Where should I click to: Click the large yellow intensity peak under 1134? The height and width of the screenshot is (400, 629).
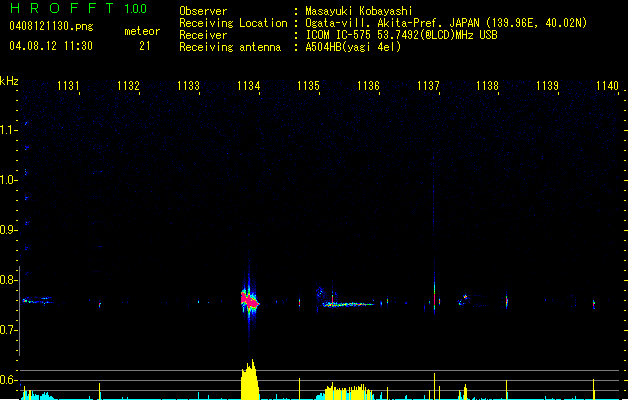250,380
